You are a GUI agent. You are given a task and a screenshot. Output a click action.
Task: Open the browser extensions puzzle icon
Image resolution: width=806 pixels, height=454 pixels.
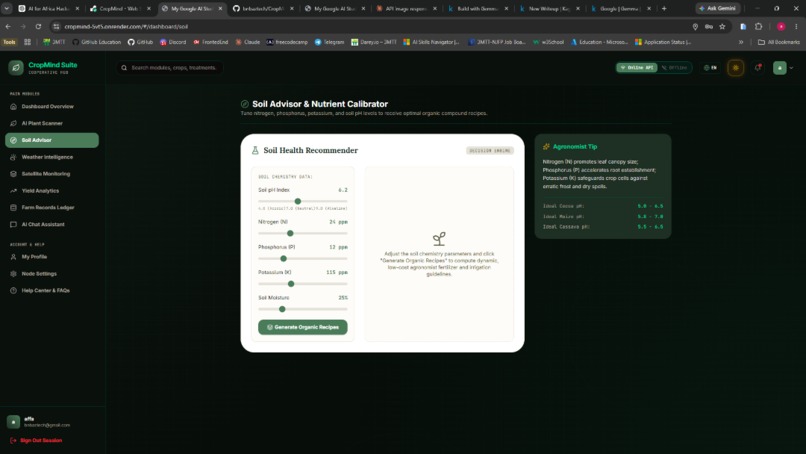(758, 26)
